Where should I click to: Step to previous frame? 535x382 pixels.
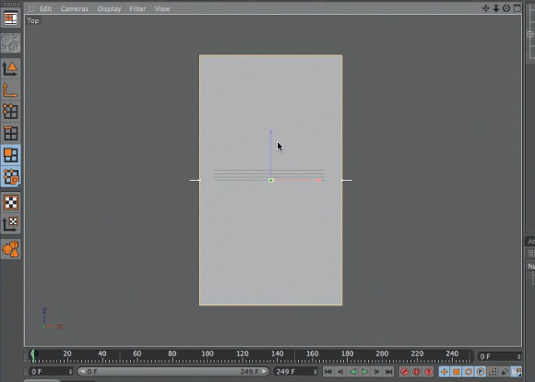340,371
